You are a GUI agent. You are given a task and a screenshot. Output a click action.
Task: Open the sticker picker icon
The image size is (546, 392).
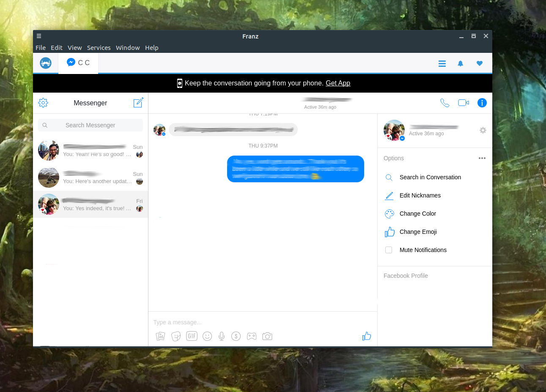(176, 336)
